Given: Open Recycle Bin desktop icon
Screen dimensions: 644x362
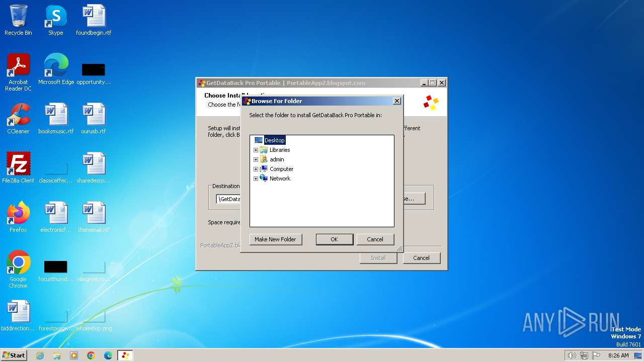Looking at the screenshot, I should [18, 20].
